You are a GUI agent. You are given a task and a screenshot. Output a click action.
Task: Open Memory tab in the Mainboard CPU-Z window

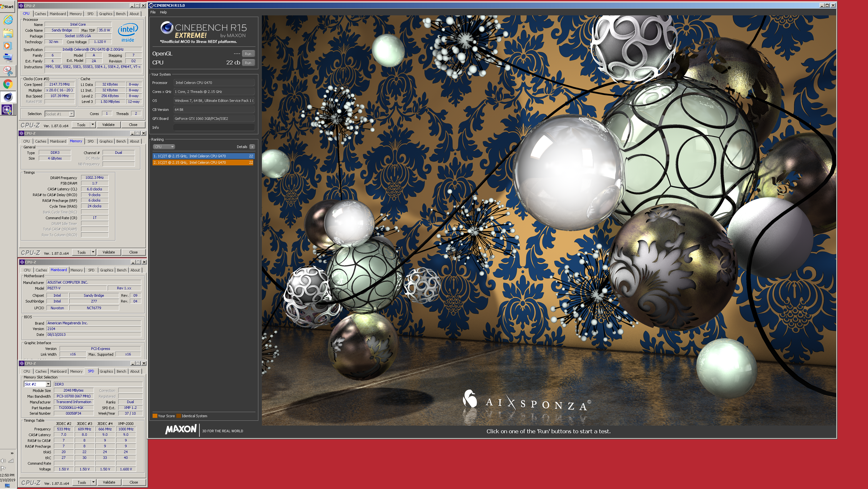tap(77, 270)
